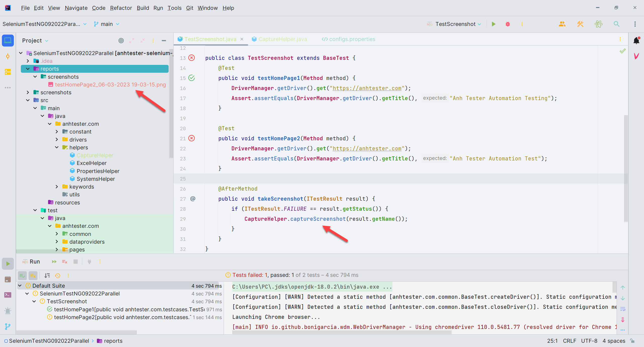Click the Select Opened File target icon
This screenshot has height=347, width=644.
pos(121,40)
